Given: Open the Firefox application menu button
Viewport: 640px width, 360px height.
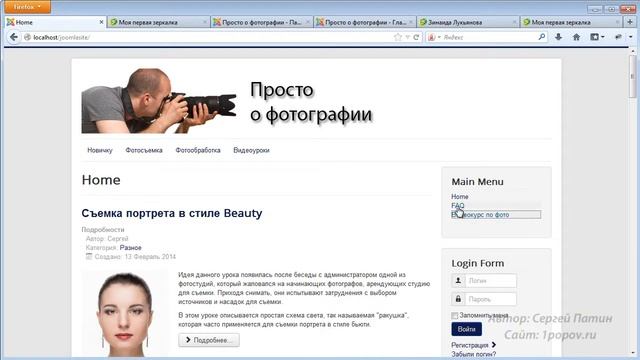Looking at the screenshot, I should coord(27,7).
